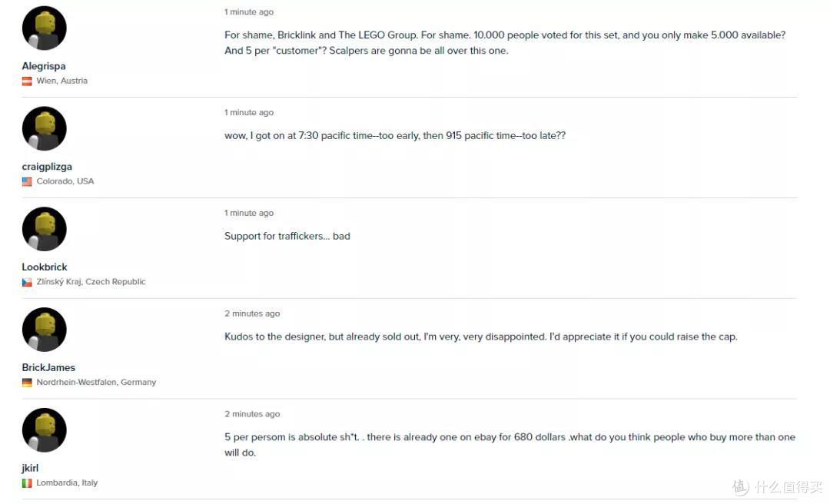Visit craigplizga's profile via username

(47, 167)
